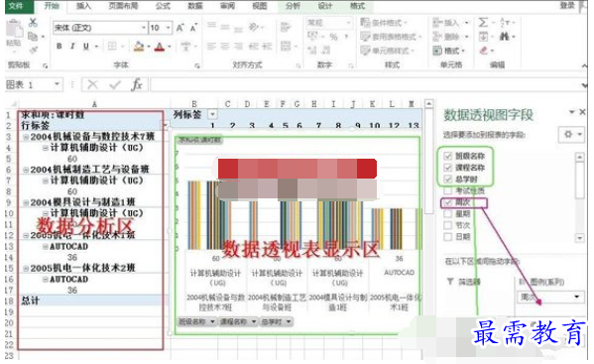Open the 班级名称 chart field button dropdown
Image resolution: width=594 pixels, height=364 pixels.
click(x=212, y=321)
